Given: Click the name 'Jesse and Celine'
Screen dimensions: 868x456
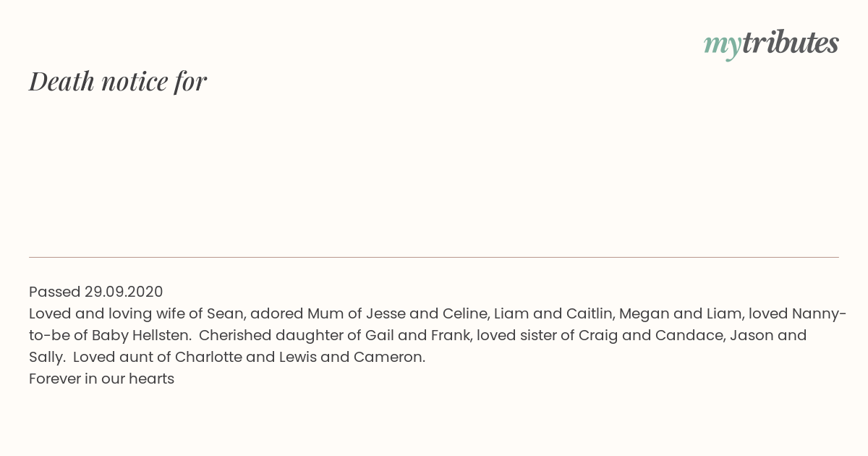Looking at the screenshot, I should (x=427, y=313).
